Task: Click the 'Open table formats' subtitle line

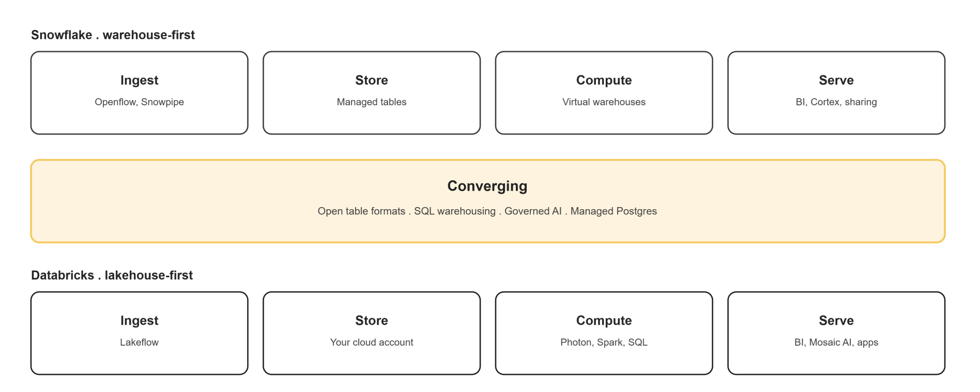Action: 487,211
